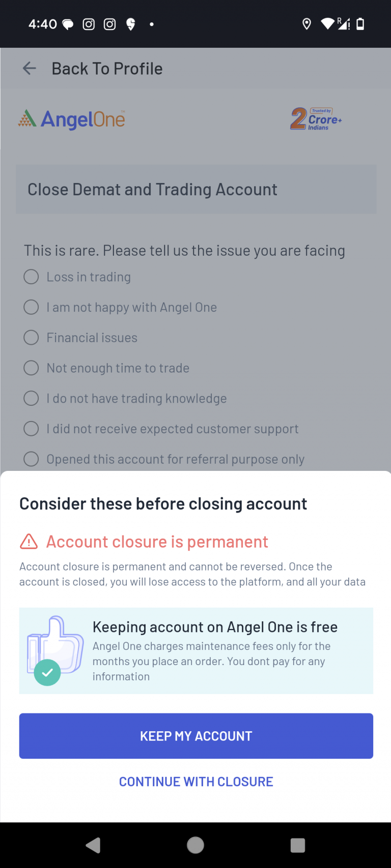Tap the thumbs-up illustration
The height and width of the screenshot is (868, 391).
coord(55,645)
